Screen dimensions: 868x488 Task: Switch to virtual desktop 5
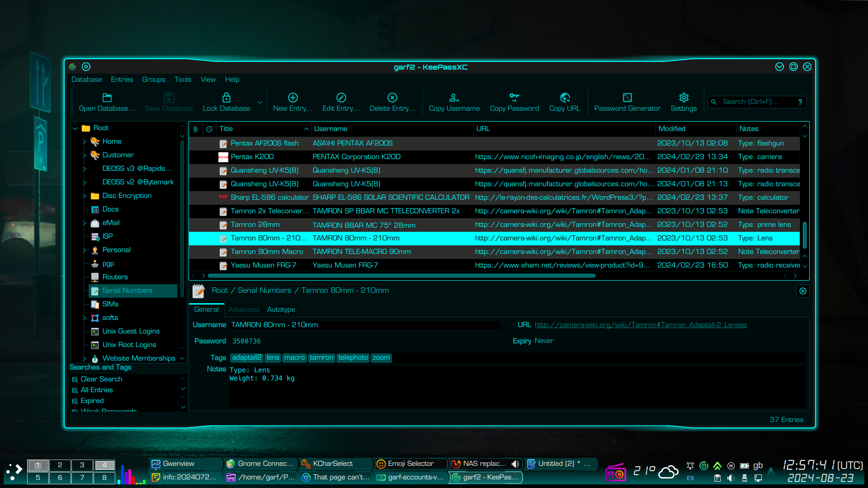(38, 478)
